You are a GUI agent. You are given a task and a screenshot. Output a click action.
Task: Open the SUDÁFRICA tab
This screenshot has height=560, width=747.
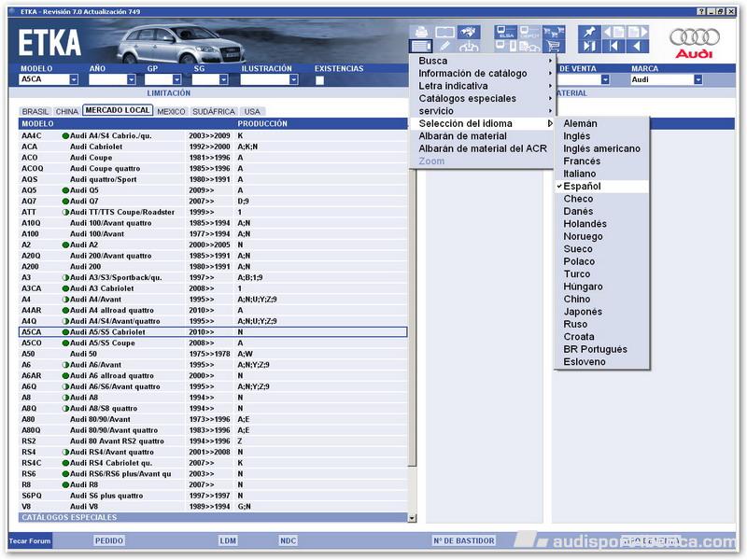coord(214,111)
